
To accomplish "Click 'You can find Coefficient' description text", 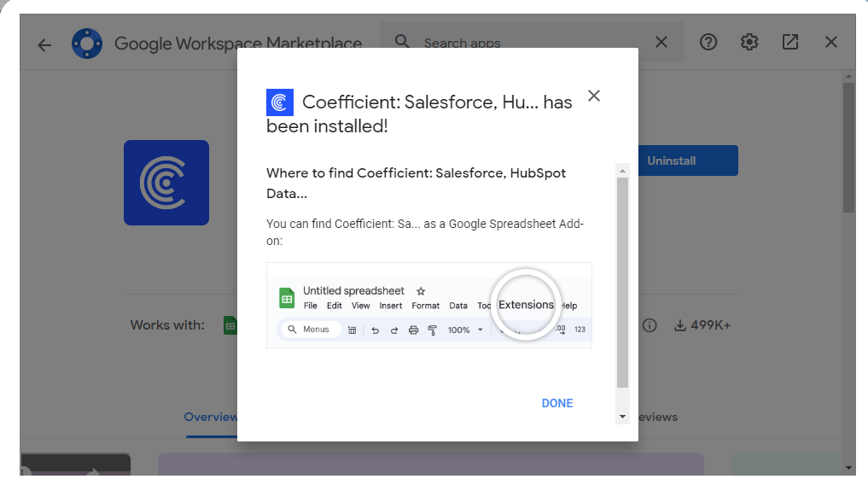I will click(425, 232).
